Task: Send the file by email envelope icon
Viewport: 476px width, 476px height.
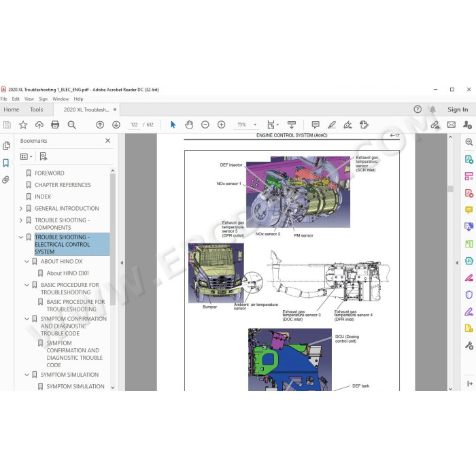Action: [452, 124]
